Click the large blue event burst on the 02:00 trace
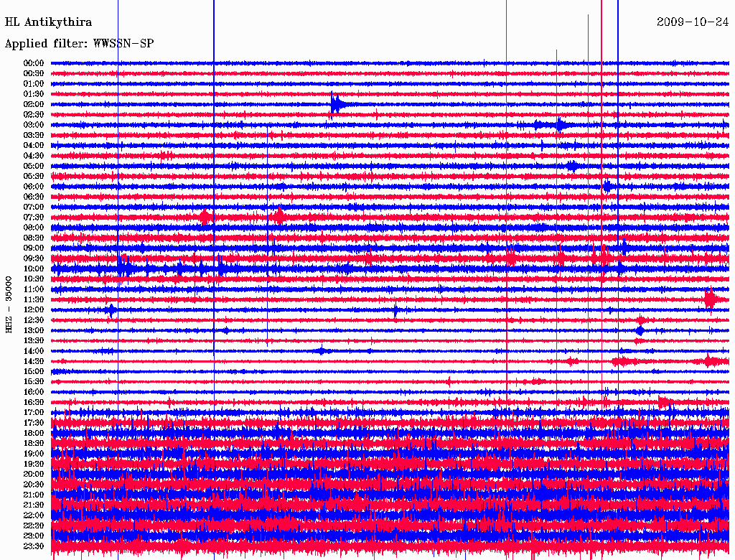This screenshot has width=735, height=560. point(337,104)
